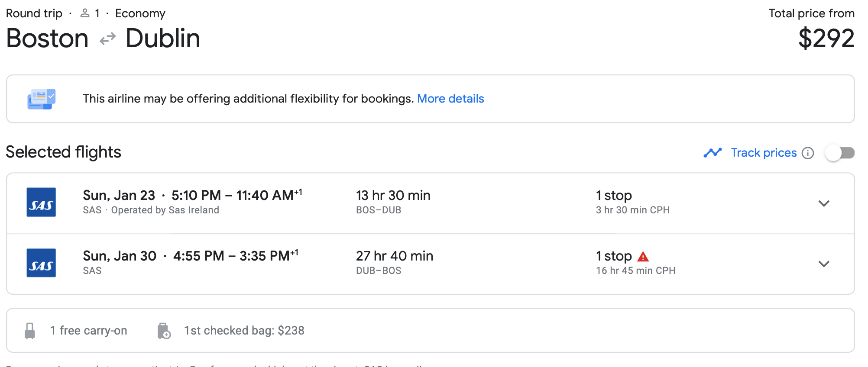Click the flexible booking ticket icon

tap(42, 99)
